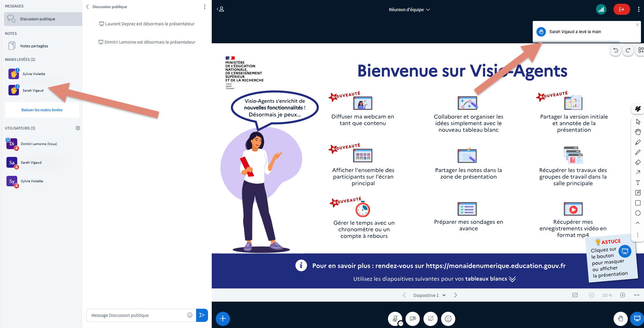Fit presentation to width
This screenshot has height=328, width=644.
[x=637, y=295]
